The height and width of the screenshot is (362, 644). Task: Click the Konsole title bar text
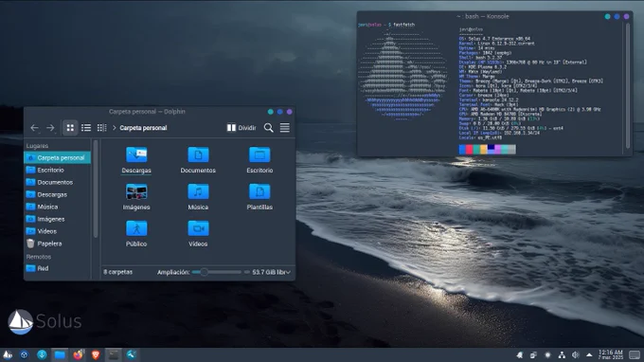(483, 16)
